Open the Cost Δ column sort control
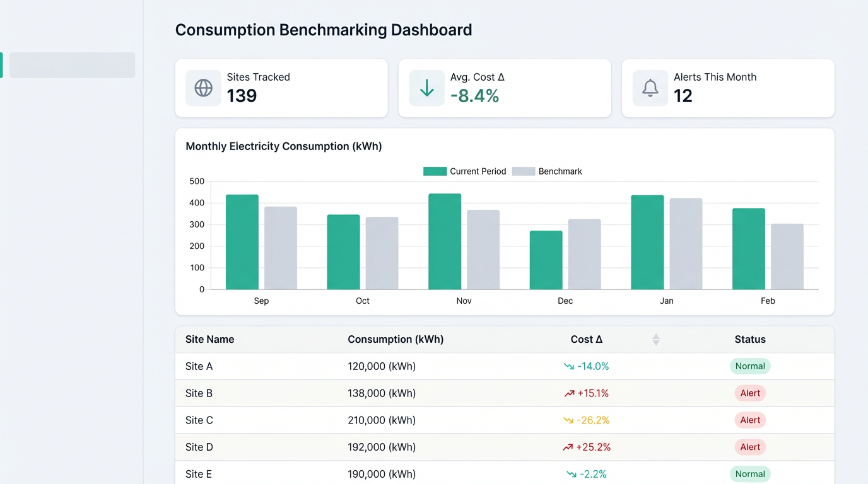Image resolution: width=868 pixels, height=484 pixels. [x=656, y=339]
